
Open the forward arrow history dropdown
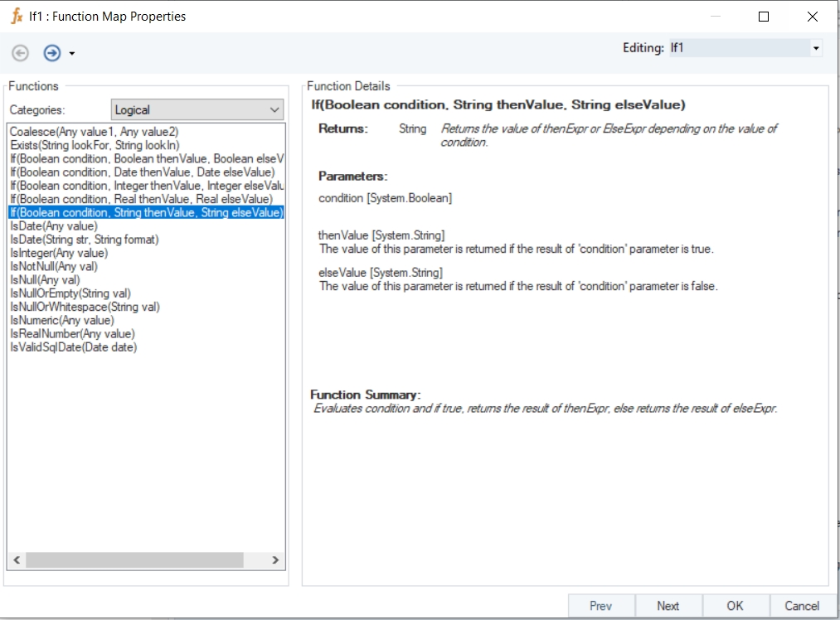pos(72,54)
